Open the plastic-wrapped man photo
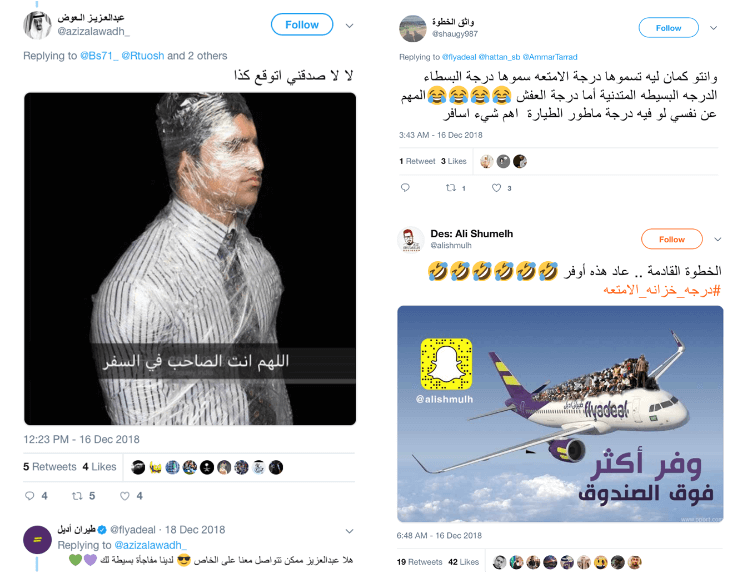 190,259
